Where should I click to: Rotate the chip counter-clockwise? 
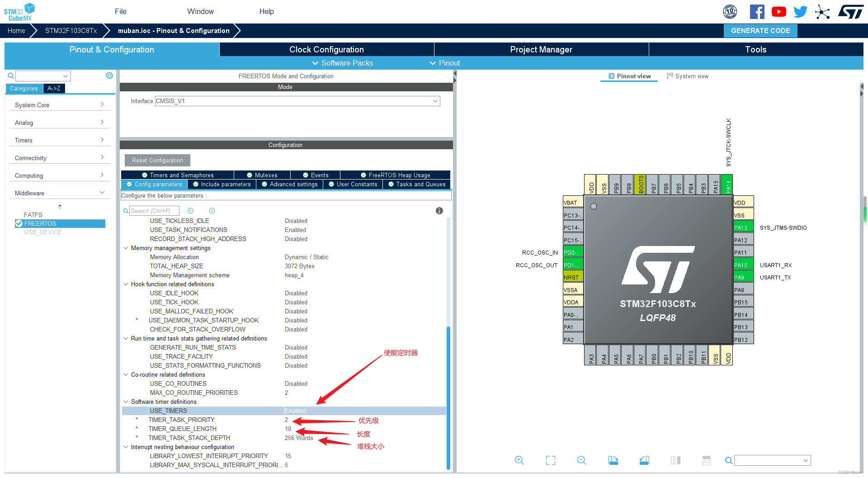tap(644, 460)
